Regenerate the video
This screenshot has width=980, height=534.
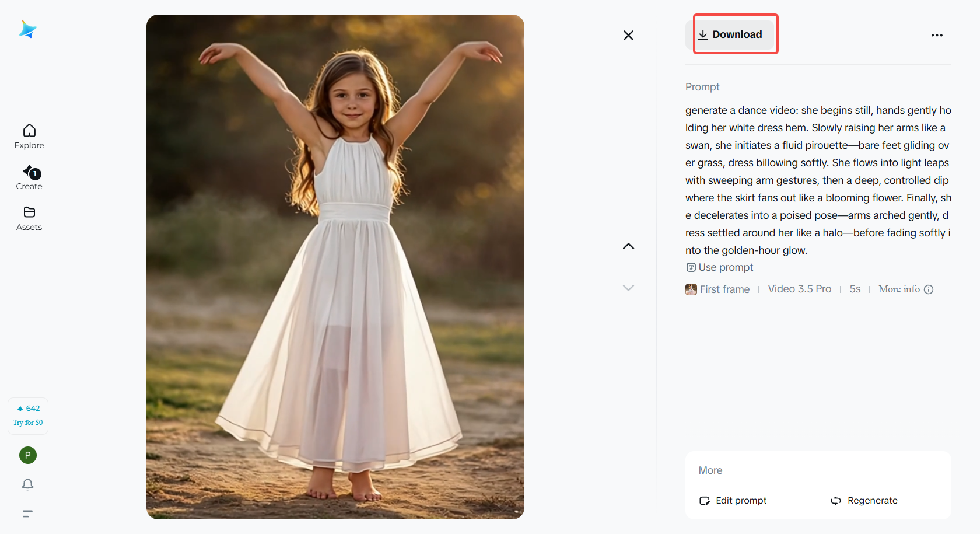(864, 501)
